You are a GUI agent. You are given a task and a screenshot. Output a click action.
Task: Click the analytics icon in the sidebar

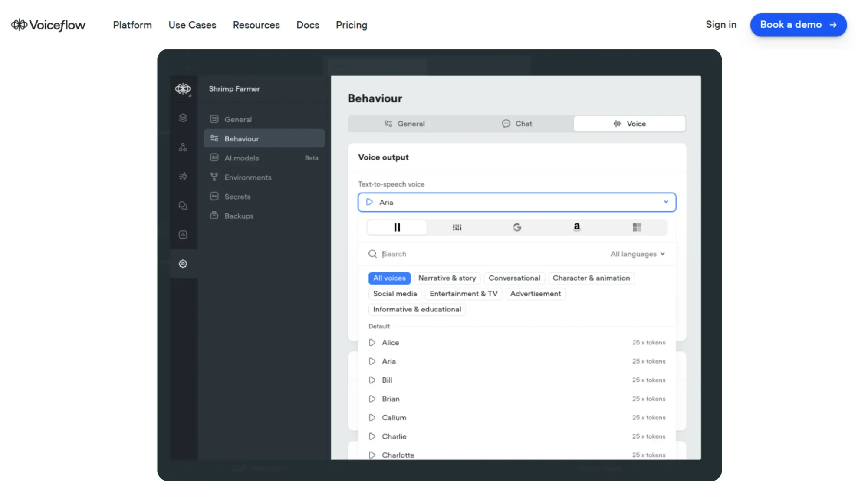(x=183, y=235)
